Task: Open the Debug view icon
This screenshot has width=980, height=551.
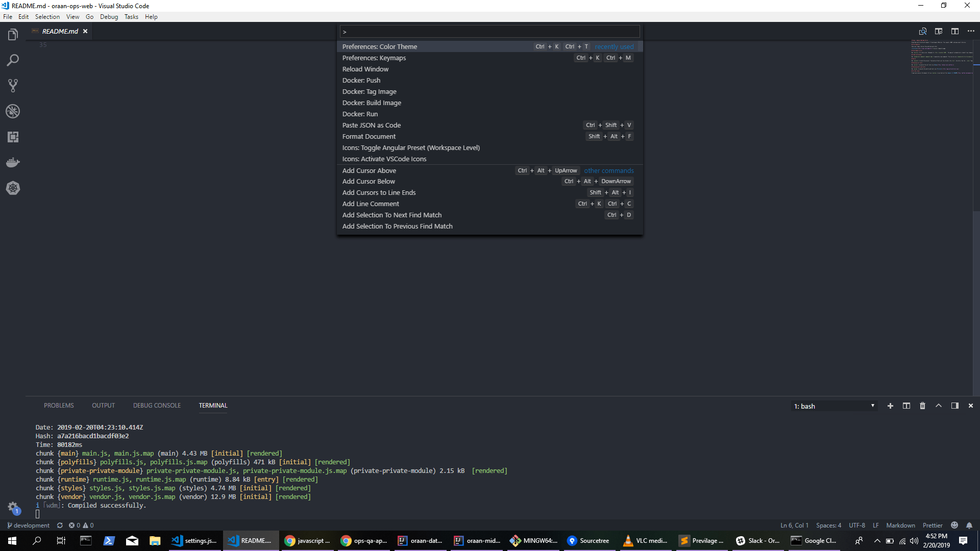Action: [x=13, y=111]
